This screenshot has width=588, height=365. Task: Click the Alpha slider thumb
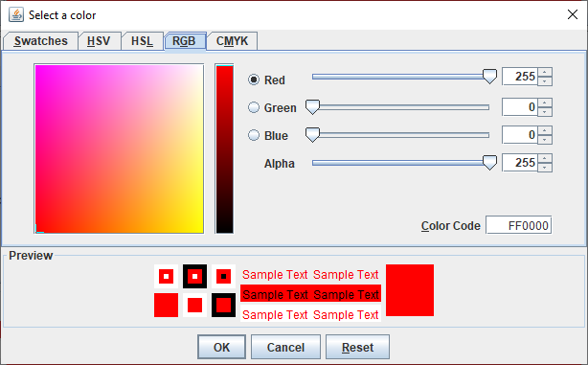tap(489, 163)
